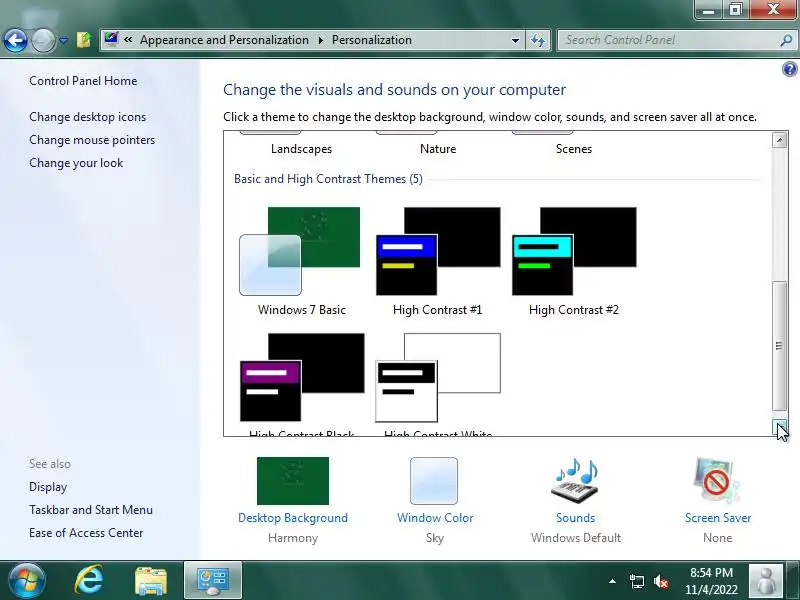
Task: Click the network tray icon
Action: (x=636, y=581)
